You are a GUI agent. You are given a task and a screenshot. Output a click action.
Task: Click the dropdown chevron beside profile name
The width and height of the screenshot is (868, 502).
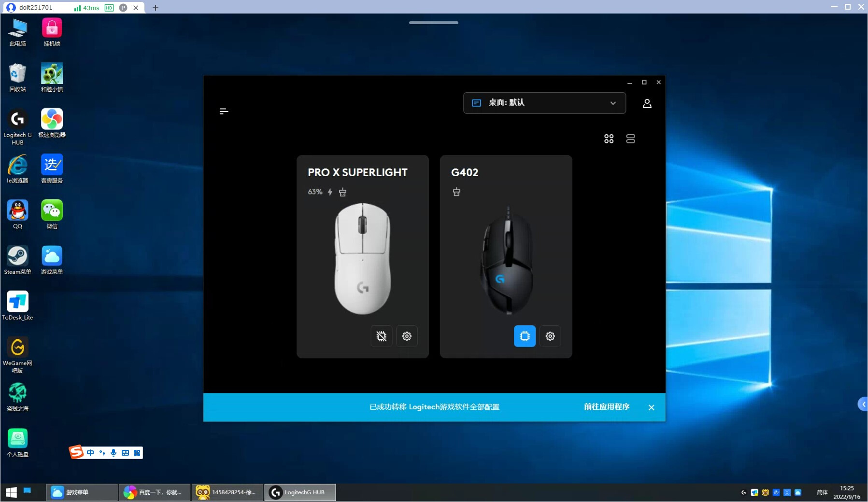point(613,103)
